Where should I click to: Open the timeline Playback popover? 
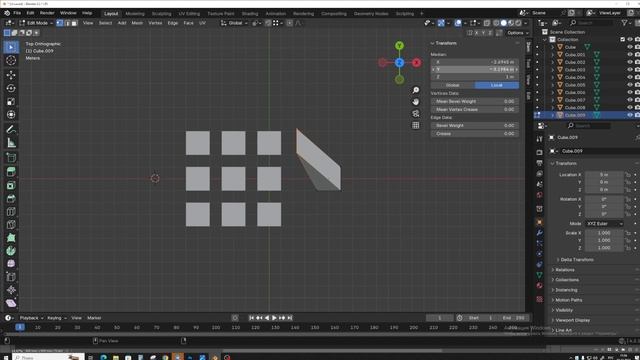[x=31, y=318]
